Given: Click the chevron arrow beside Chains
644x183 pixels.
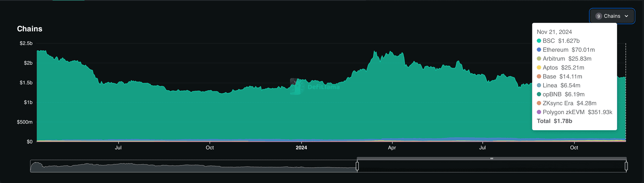Looking at the screenshot, I should coord(626,16).
